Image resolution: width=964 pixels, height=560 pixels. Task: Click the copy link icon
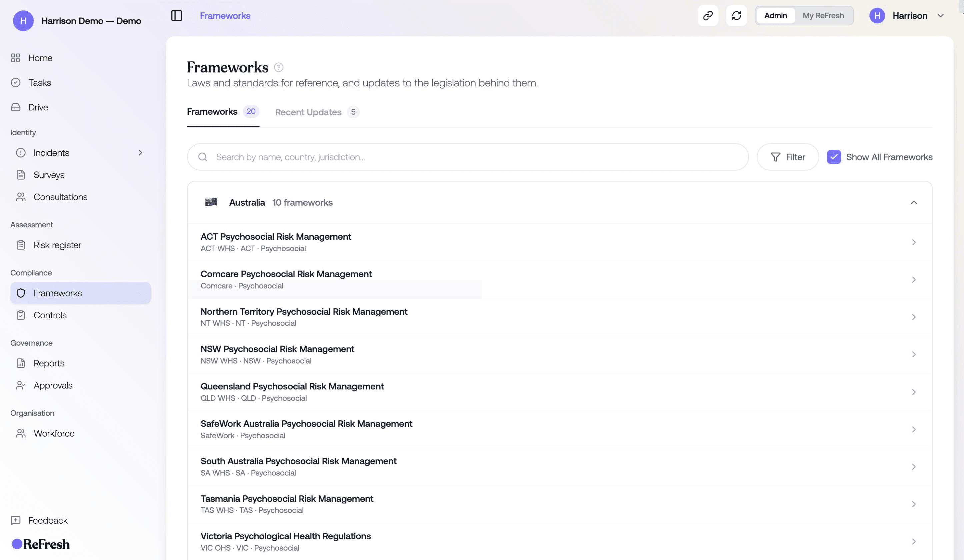(x=708, y=16)
